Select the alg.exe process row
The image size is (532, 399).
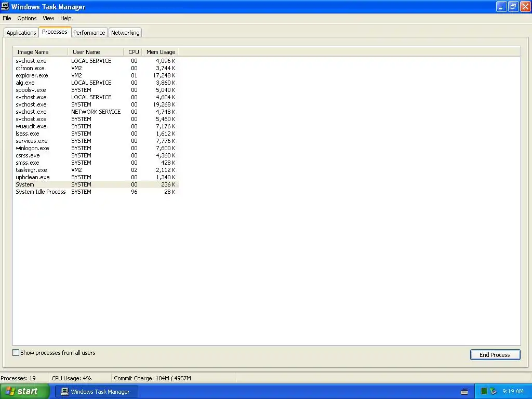pyautogui.click(x=96, y=83)
